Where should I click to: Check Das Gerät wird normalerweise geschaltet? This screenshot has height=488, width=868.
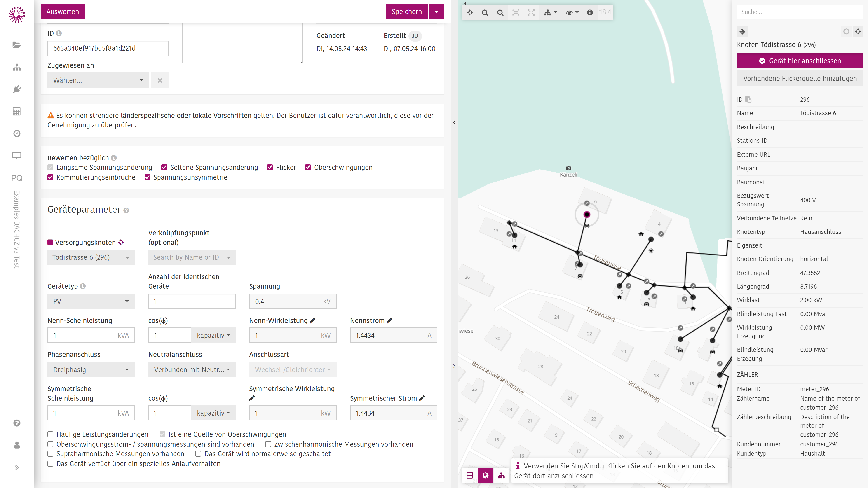point(198,454)
